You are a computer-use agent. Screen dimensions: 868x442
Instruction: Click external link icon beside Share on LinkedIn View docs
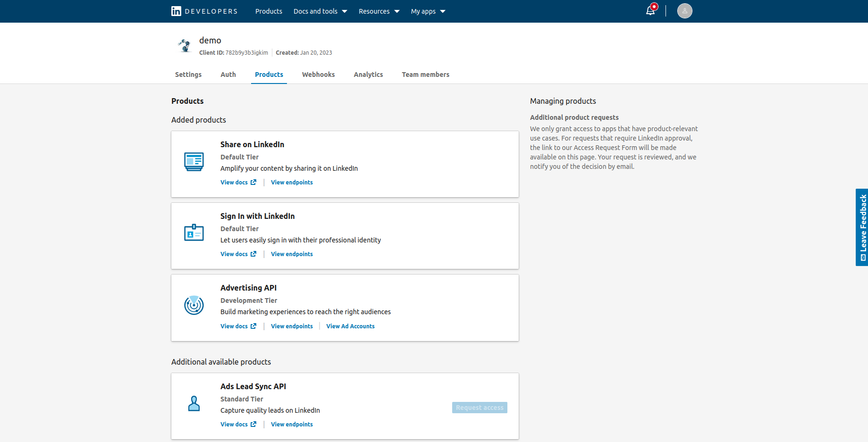[253, 182]
